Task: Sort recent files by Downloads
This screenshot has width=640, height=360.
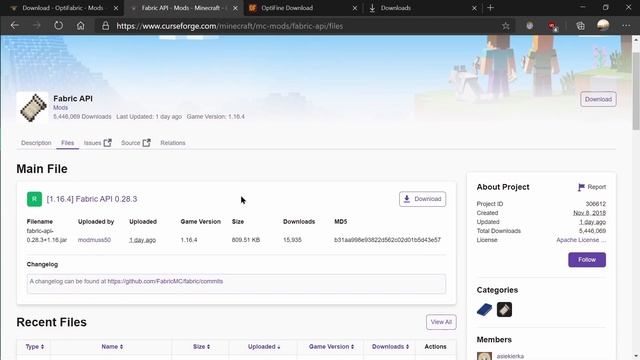Action: 390,347
